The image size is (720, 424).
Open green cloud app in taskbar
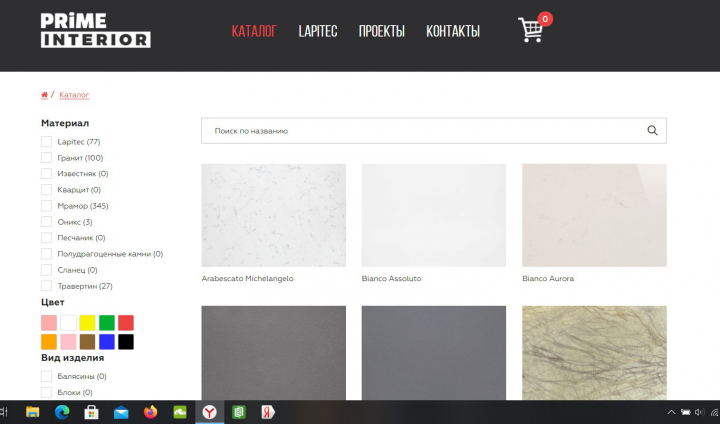(180, 413)
